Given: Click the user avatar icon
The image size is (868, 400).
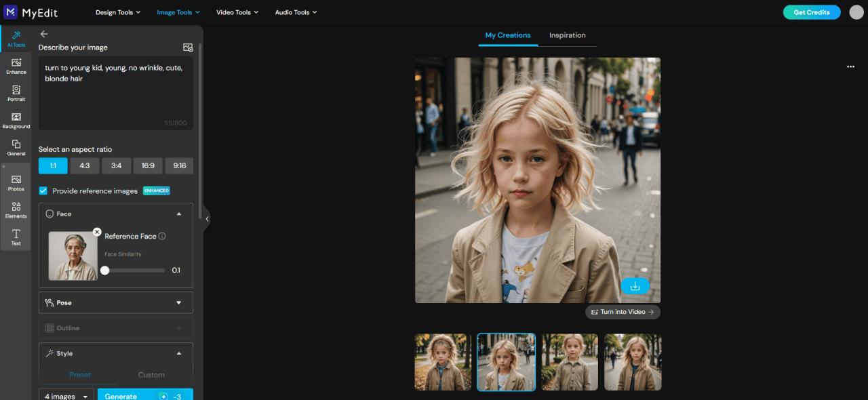Looking at the screenshot, I should pos(856,12).
